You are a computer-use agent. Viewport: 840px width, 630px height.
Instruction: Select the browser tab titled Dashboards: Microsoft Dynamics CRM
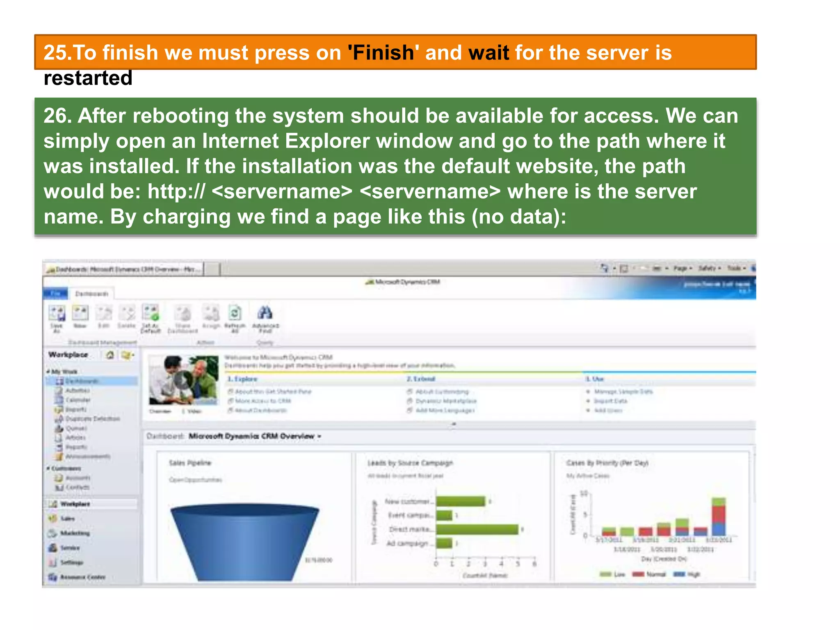(123, 269)
